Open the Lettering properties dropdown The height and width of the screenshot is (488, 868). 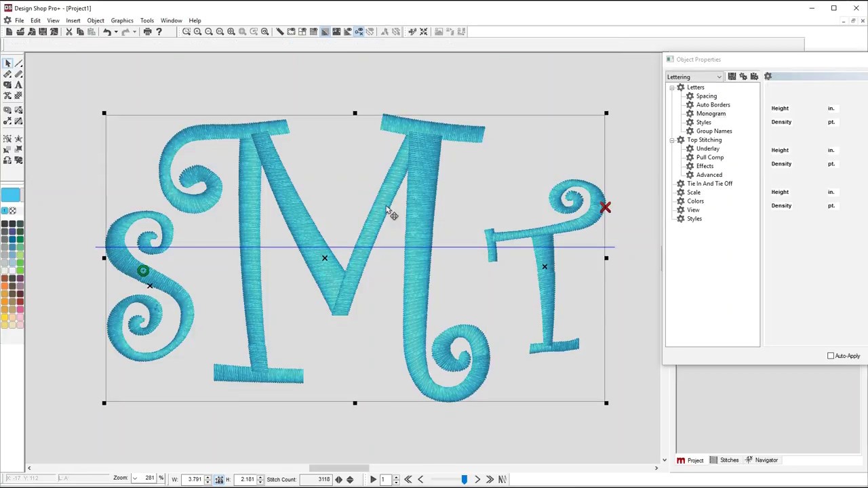click(x=694, y=77)
